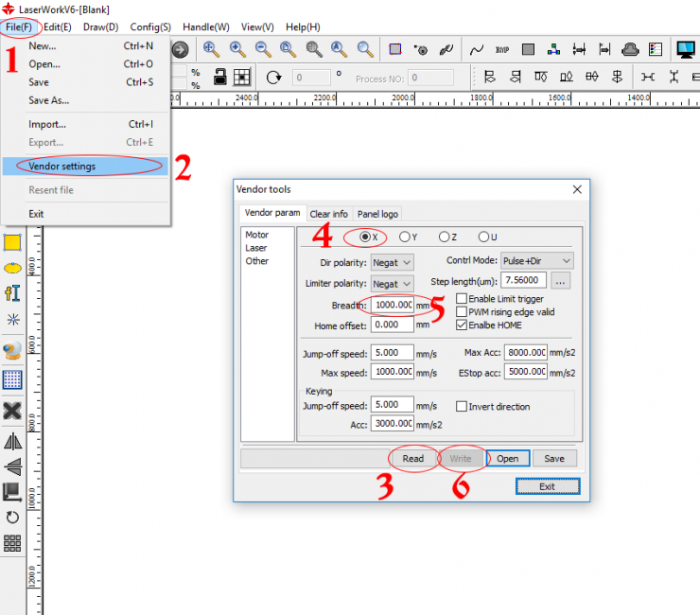Switch to the Panel logo tab
This screenshot has height=615, width=700.
tap(377, 214)
